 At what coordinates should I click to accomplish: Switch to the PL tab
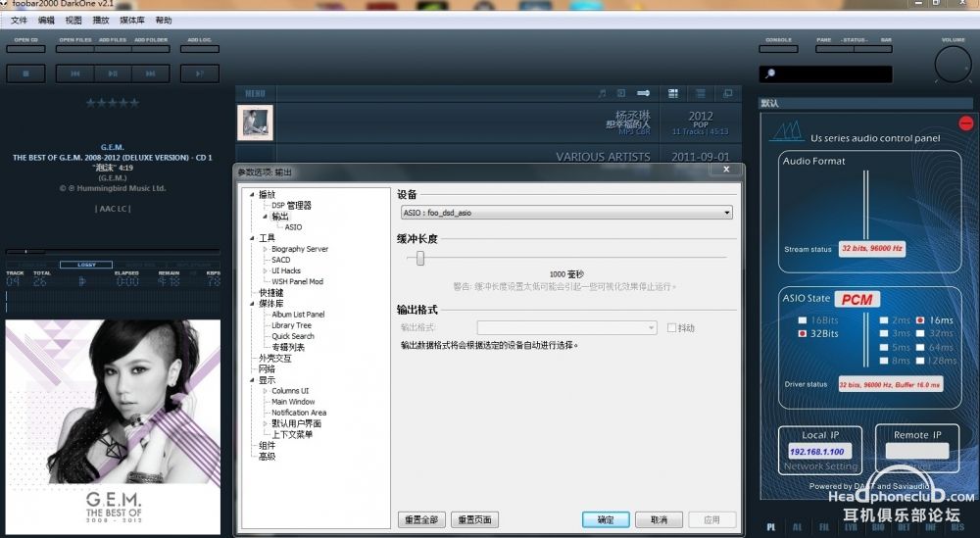(771, 527)
